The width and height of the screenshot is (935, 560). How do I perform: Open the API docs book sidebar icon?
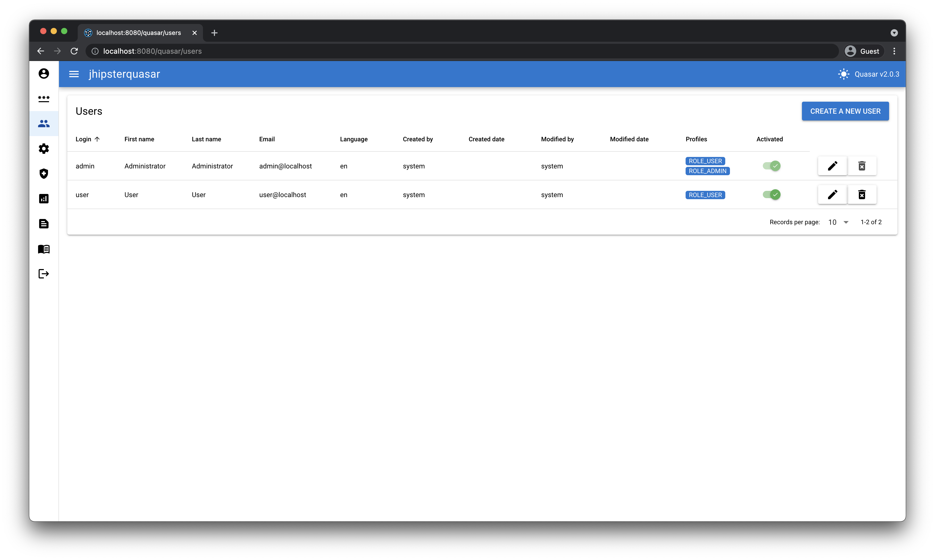(44, 249)
